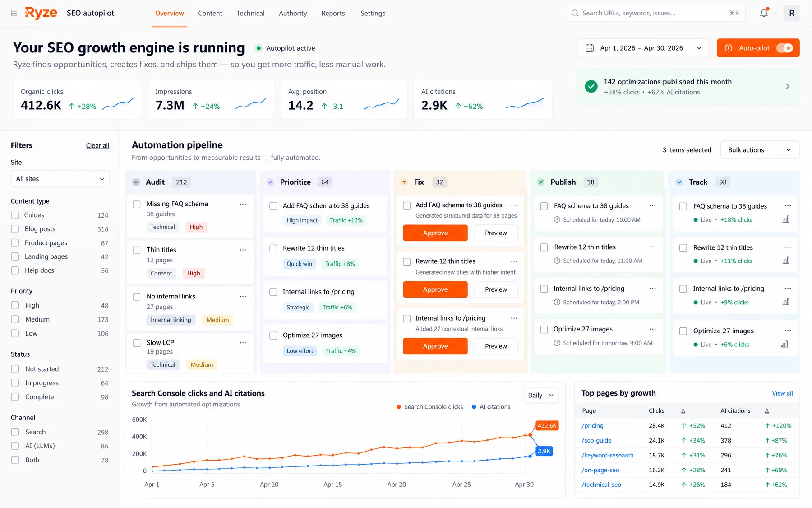
Task: View chart for Track Optimize 27 images
Action: pyautogui.click(x=784, y=344)
